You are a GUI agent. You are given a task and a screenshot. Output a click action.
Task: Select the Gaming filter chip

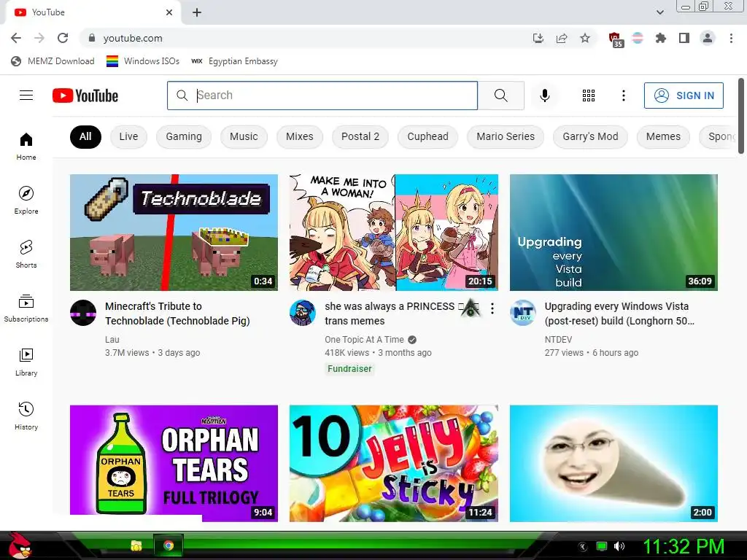184,136
